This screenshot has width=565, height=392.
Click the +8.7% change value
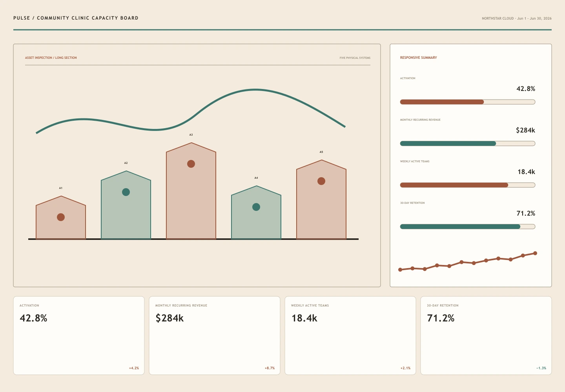270,368
